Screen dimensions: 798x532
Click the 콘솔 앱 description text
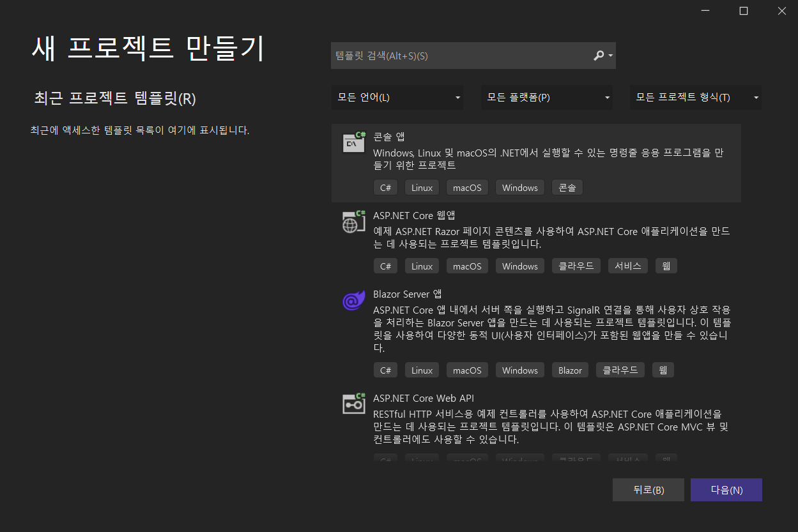(x=548, y=159)
